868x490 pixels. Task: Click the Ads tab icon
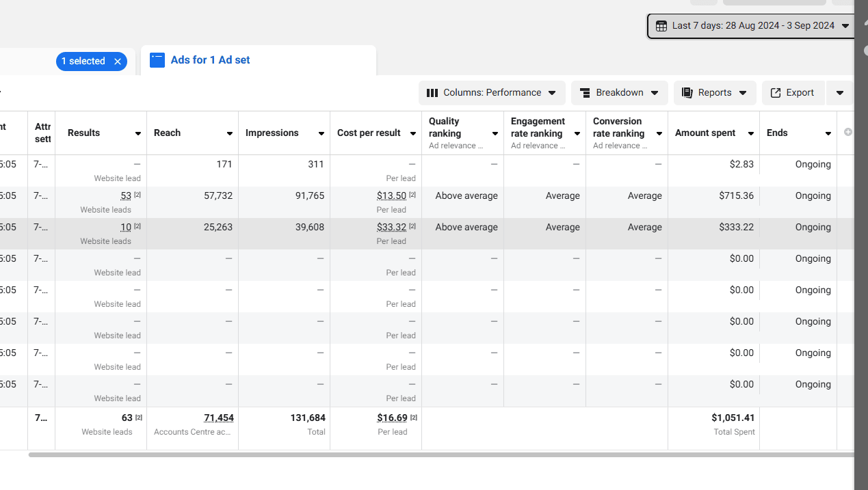click(157, 60)
